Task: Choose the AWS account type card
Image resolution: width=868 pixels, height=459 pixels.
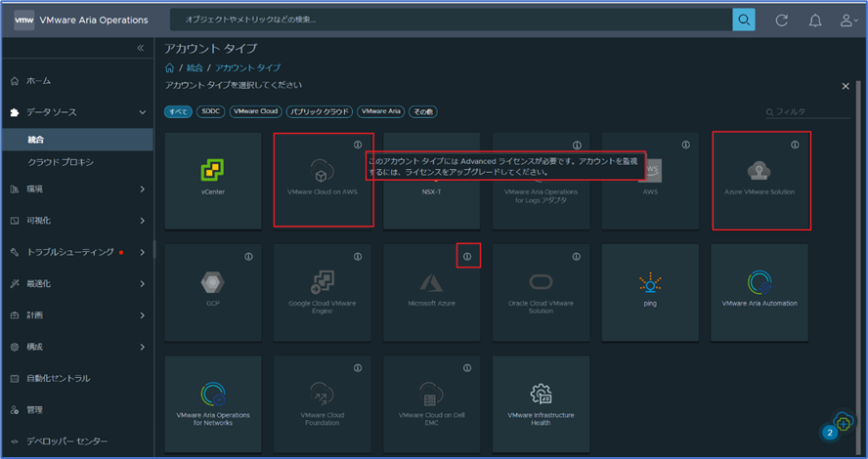Action: (650, 181)
